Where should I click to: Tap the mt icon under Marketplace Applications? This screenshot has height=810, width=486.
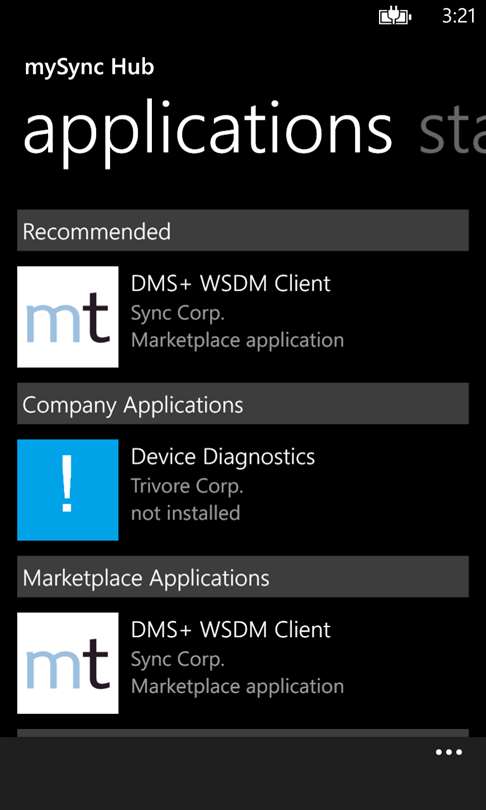point(68,663)
